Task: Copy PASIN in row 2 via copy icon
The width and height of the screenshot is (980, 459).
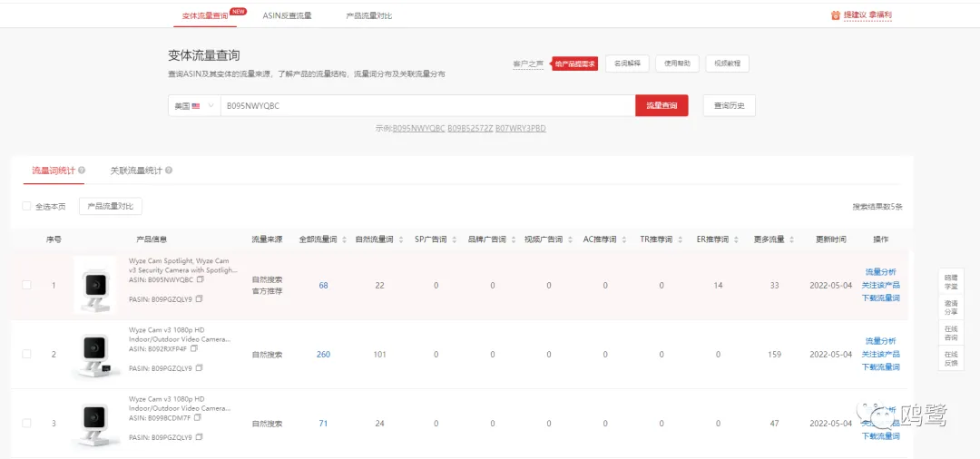Action: pos(199,367)
